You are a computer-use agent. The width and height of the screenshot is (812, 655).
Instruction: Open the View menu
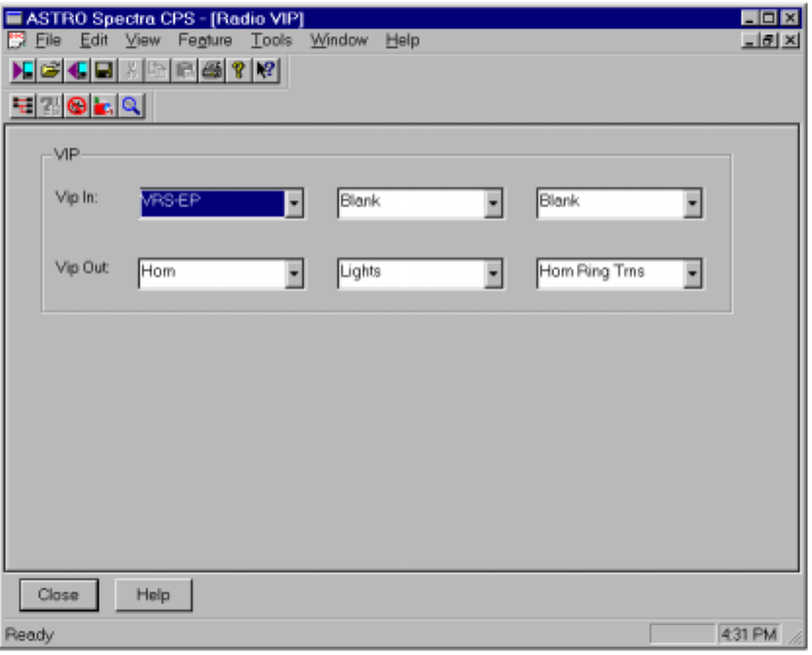click(142, 40)
